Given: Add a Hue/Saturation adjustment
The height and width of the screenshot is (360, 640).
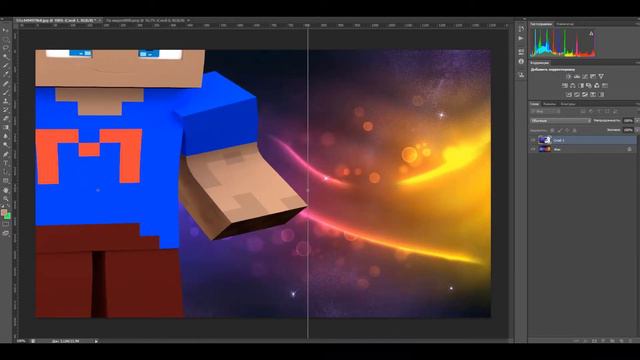Looking at the screenshot, I should pyautogui.click(x=564, y=85).
